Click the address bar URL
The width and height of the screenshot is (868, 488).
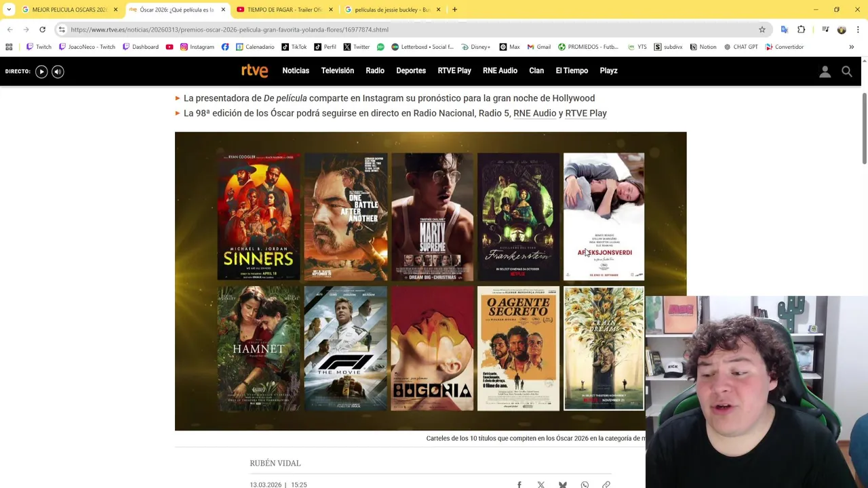(229, 30)
